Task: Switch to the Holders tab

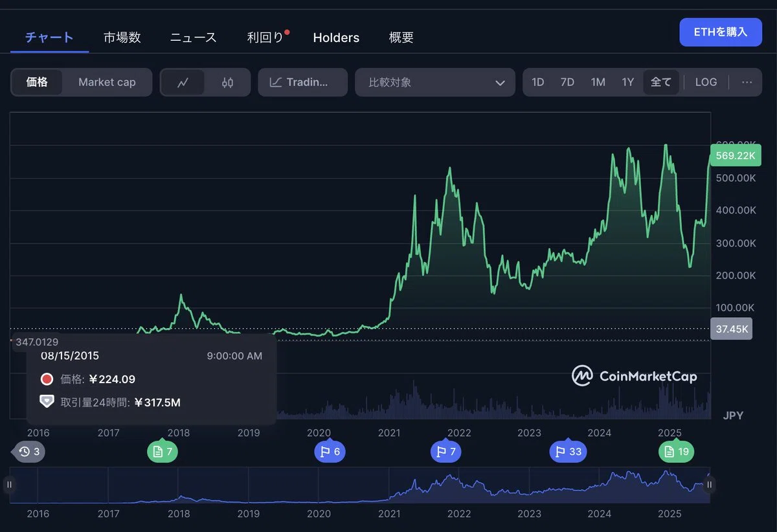Action: (x=336, y=38)
